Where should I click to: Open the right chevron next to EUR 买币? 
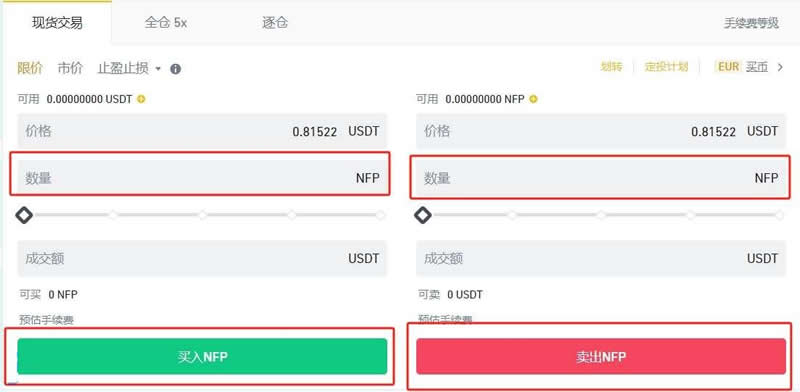click(780, 67)
